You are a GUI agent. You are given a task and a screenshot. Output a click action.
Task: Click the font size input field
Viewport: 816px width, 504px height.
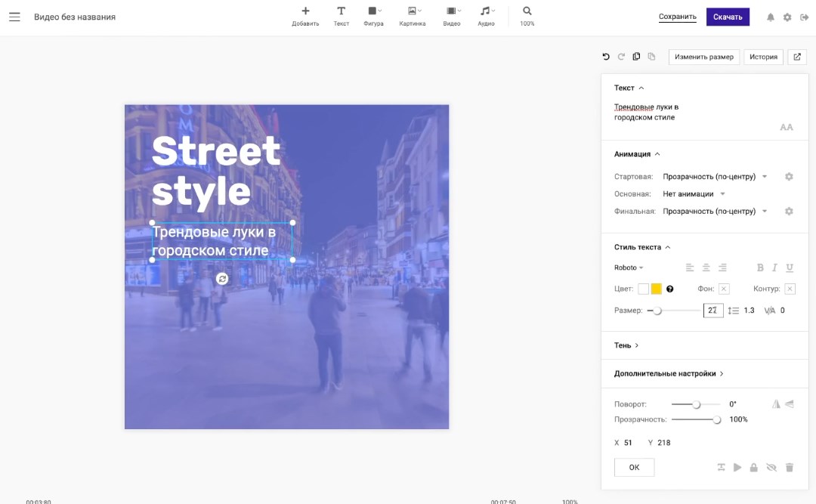[712, 311]
